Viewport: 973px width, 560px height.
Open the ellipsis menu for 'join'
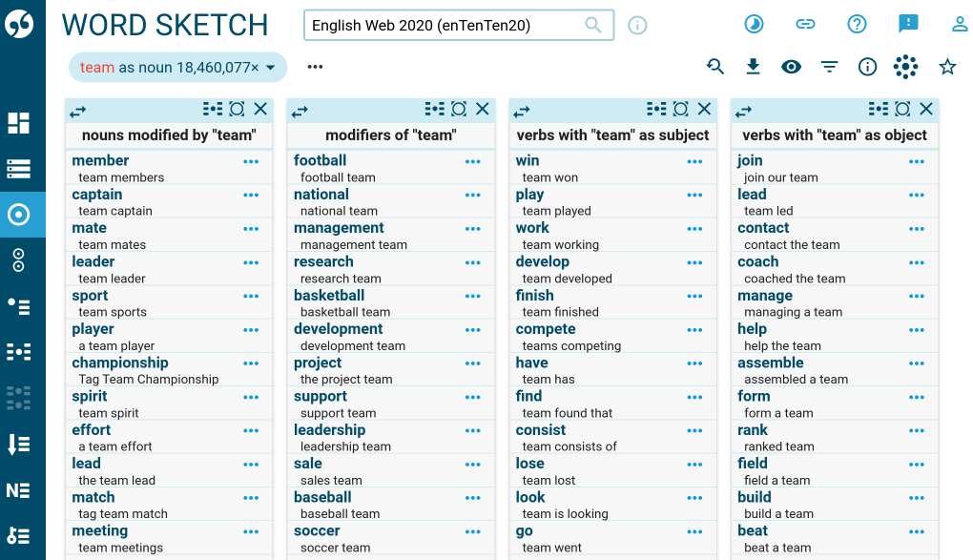tap(917, 161)
